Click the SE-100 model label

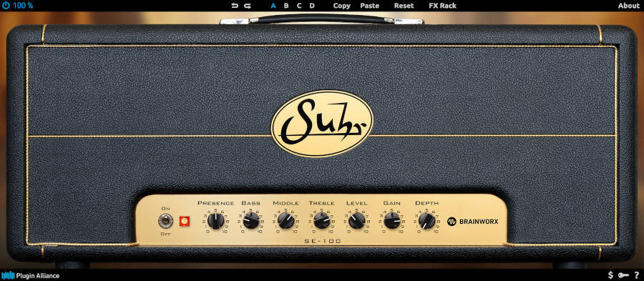(323, 241)
